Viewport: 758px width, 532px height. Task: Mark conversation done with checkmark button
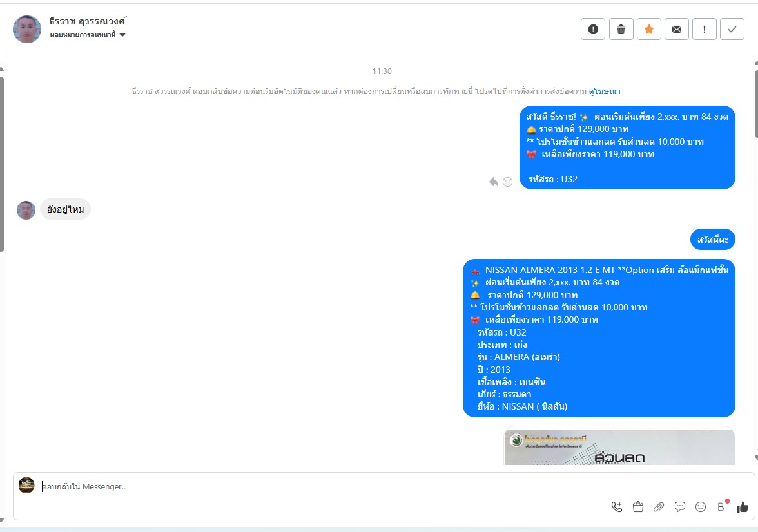[x=732, y=30]
